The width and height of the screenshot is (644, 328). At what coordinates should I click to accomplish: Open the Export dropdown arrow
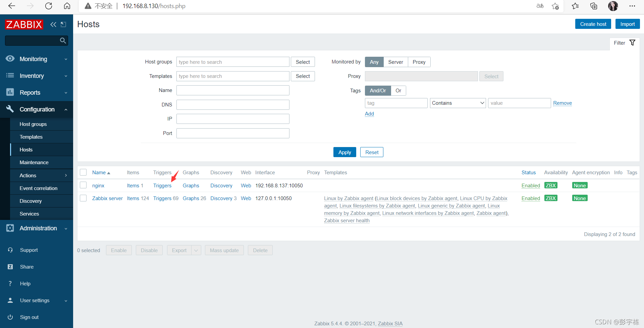click(x=196, y=250)
